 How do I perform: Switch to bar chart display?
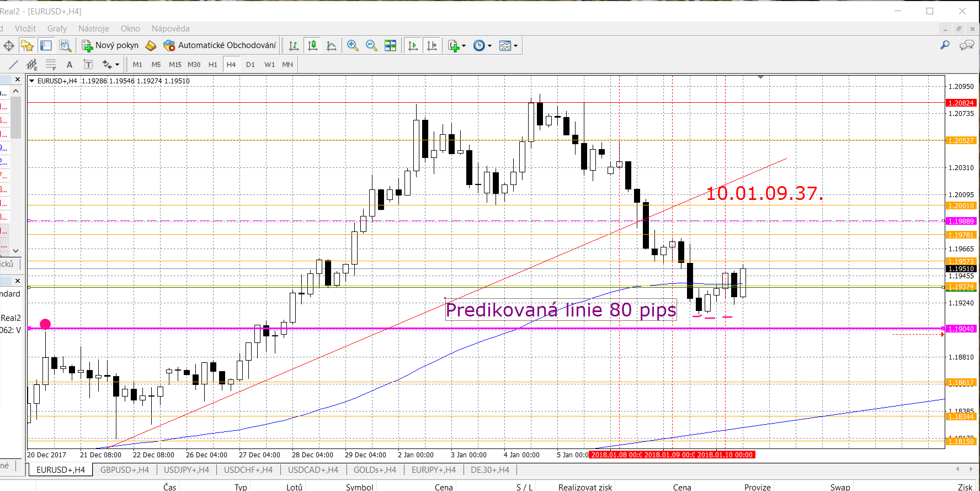click(294, 46)
